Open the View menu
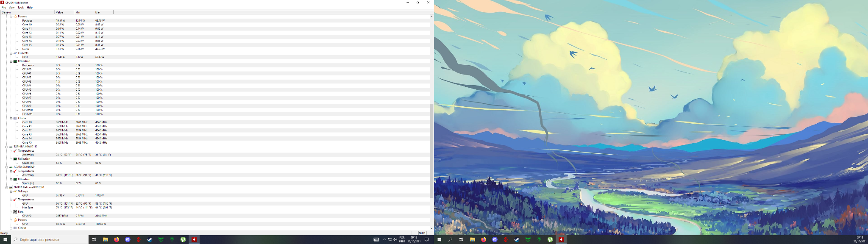The height and width of the screenshot is (244, 868). pos(11,7)
